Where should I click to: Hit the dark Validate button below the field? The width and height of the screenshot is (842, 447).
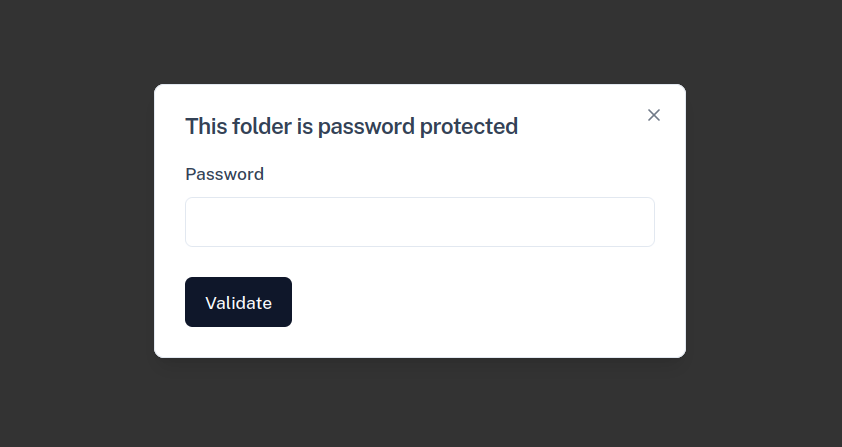[238, 302]
